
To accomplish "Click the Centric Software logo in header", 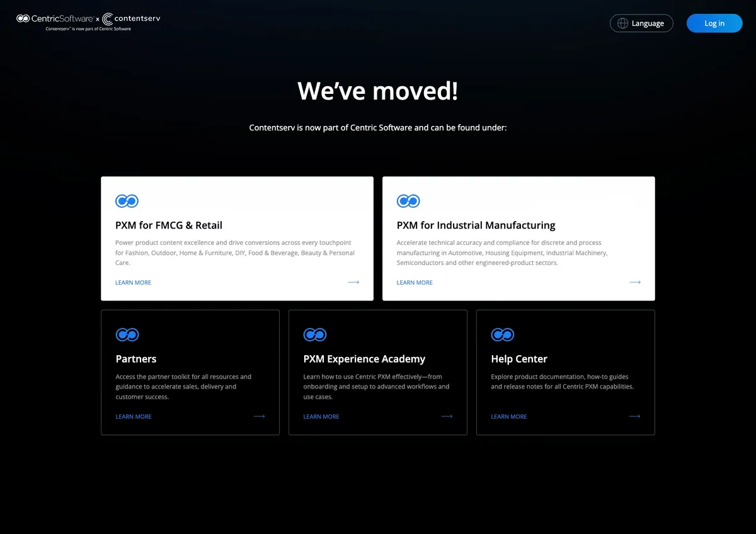I will [x=55, y=19].
